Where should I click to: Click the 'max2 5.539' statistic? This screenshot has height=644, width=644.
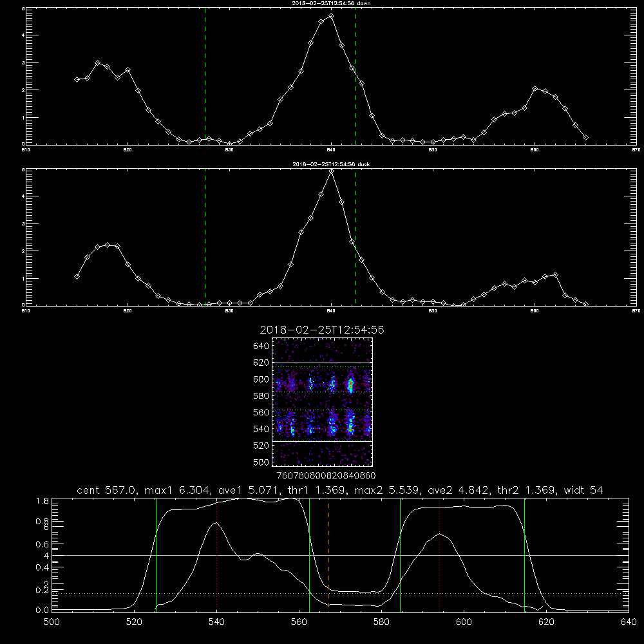387,490
